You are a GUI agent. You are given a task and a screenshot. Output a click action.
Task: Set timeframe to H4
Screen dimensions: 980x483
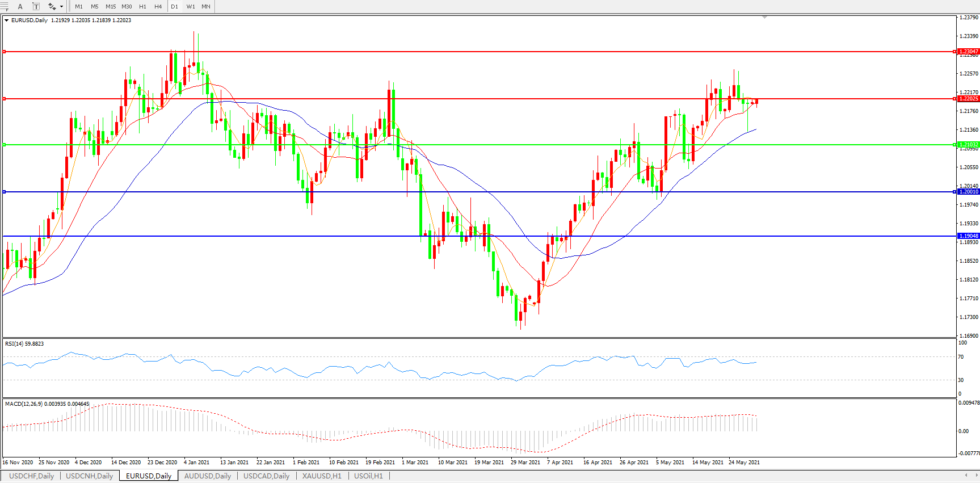tap(158, 7)
